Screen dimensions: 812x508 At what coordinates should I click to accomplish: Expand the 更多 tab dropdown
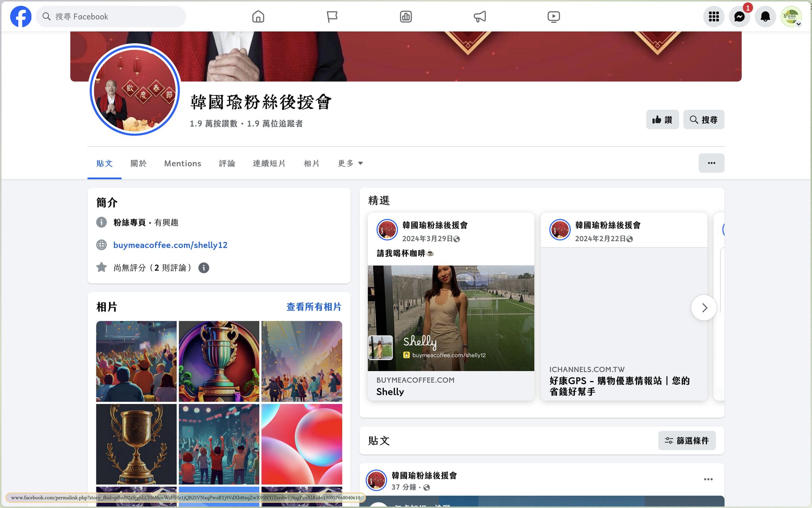pos(350,164)
